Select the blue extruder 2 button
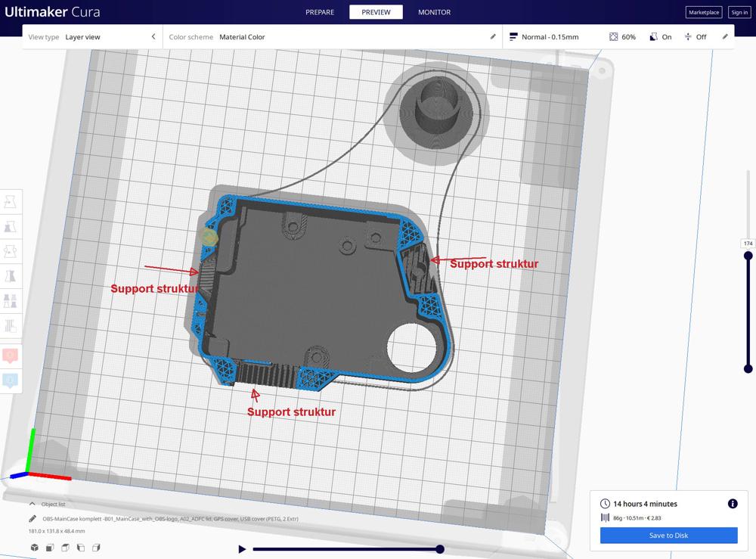Viewport: 756px width, 559px height. click(11, 380)
